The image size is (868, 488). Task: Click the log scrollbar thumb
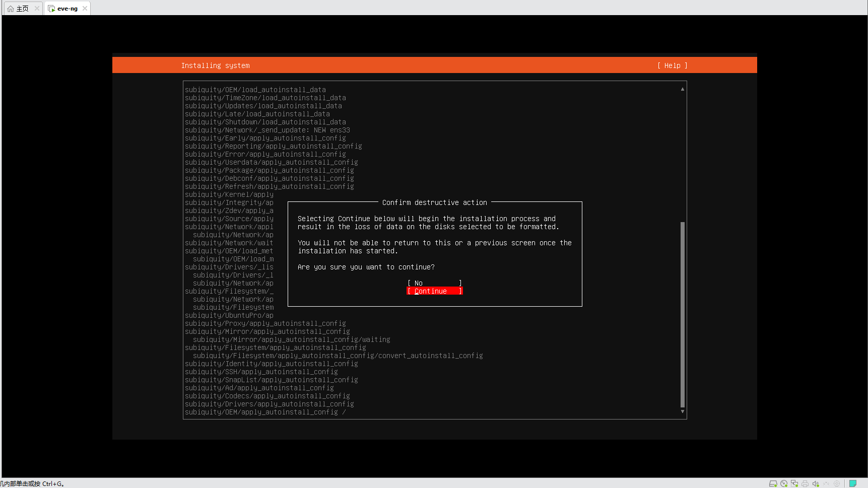683,314
